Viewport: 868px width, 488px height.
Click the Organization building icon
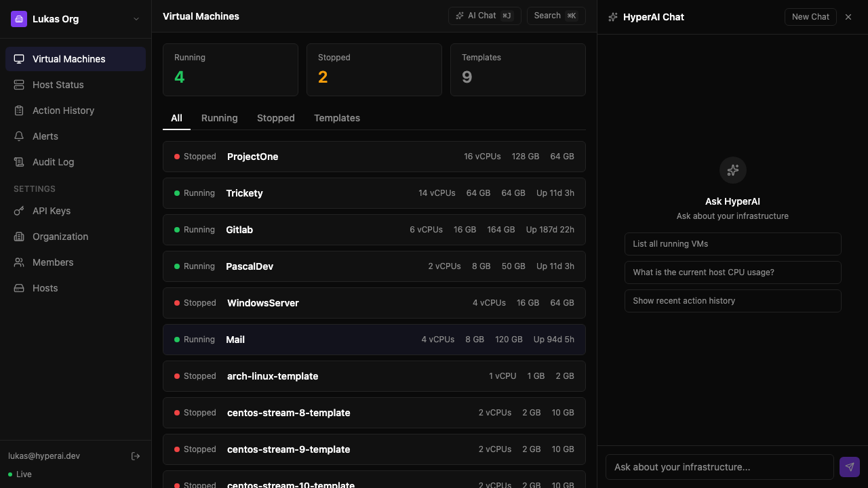click(x=19, y=237)
